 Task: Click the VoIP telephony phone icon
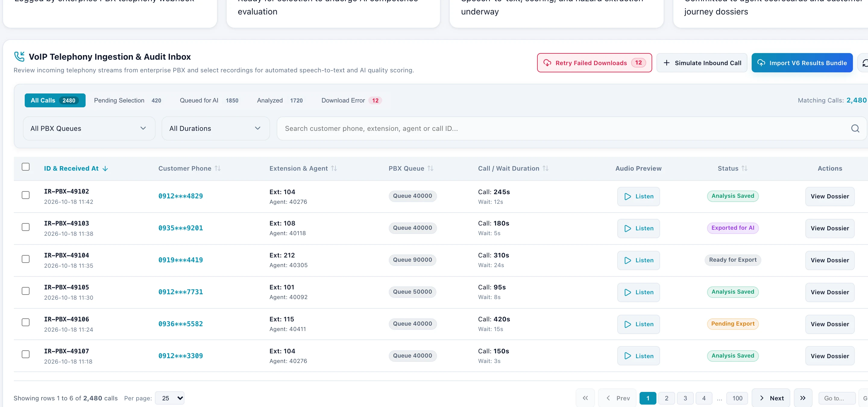coord(19,57)
